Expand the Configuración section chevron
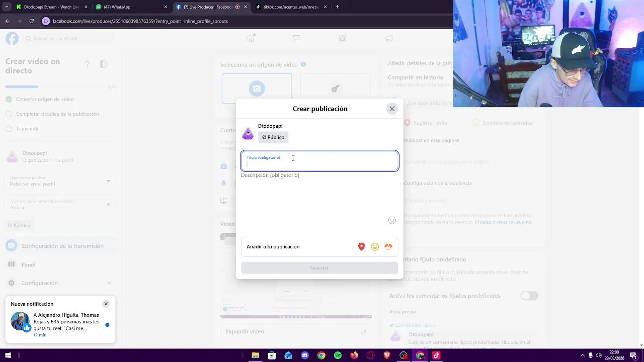Viewport: 644px width, 362px height. pos(109,283)
